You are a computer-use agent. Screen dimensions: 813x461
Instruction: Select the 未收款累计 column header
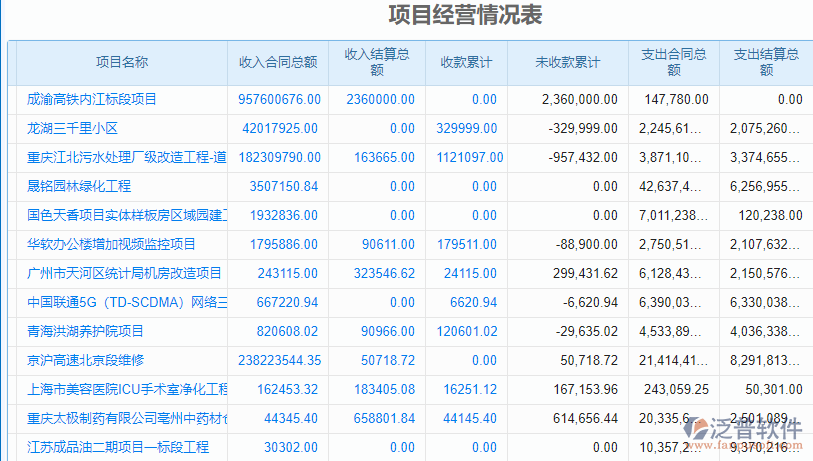click(568, 62)
